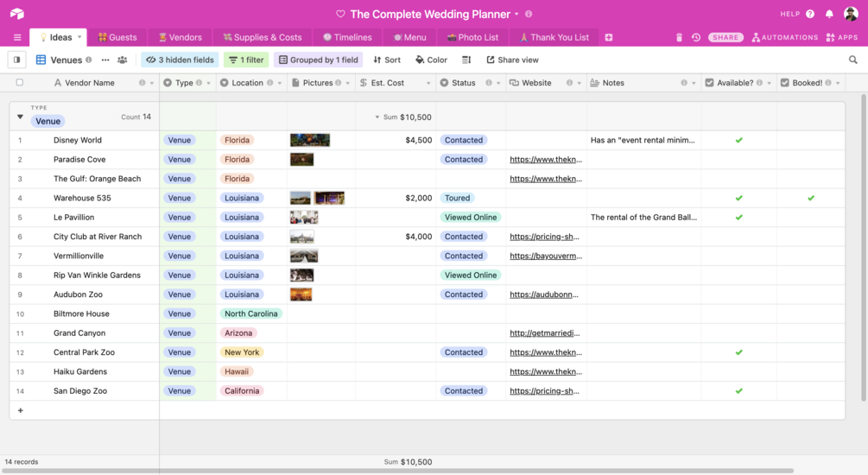Select the North Carolina location tag
This screenshot has height=475, width=868.
coord(250,313)
